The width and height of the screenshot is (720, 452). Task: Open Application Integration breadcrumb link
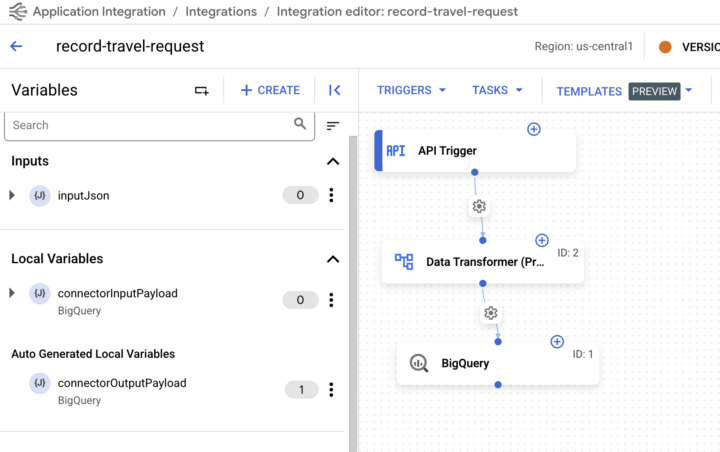coord(99,11)
